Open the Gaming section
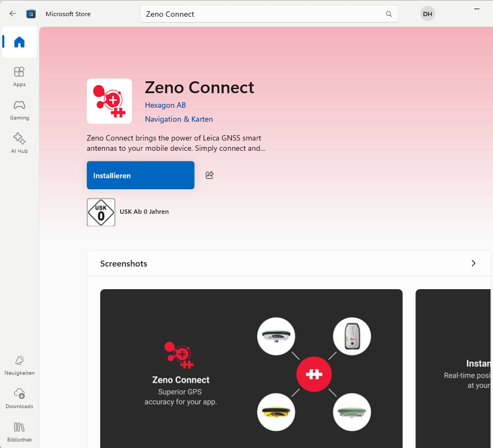This screenshot has height=448, width=493. point(19,110)
